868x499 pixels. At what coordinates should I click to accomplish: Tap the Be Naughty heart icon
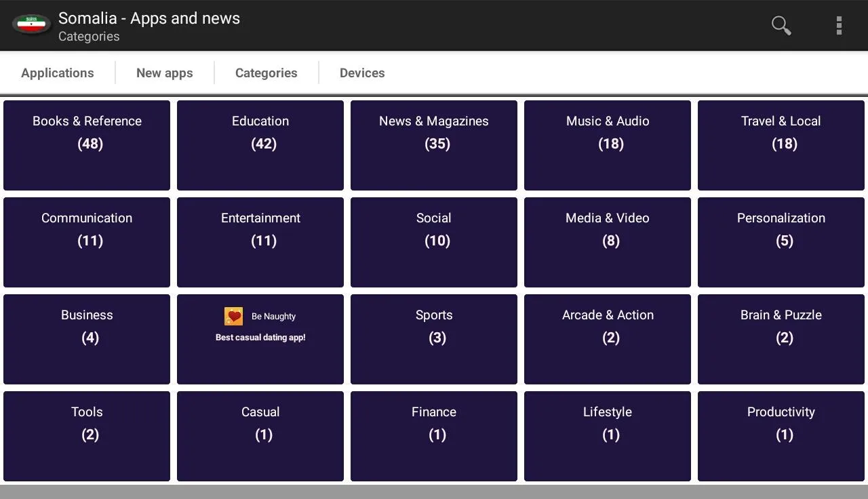[x=233, y=317]
